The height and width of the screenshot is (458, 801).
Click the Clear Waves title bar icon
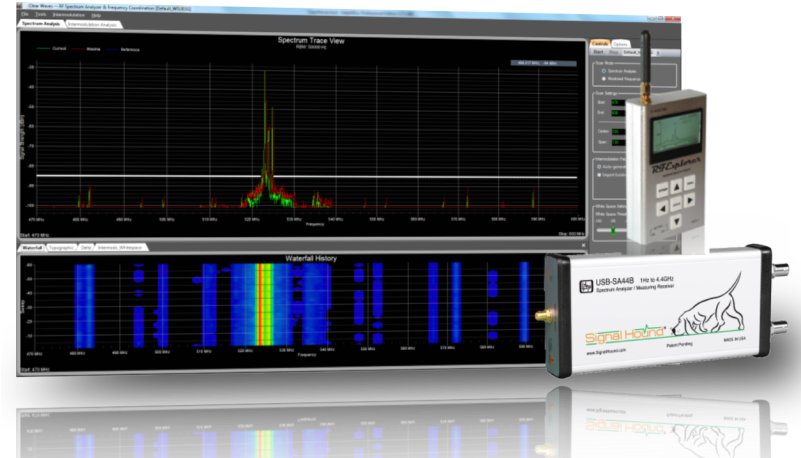coord(20,6)
